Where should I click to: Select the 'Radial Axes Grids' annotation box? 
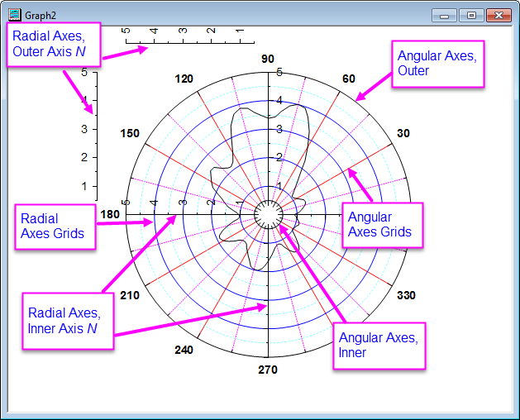54,226
